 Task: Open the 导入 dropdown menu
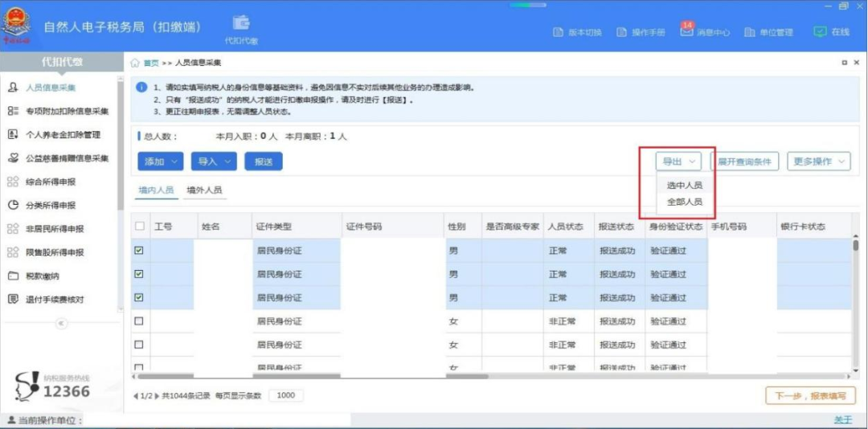[214, 161]
